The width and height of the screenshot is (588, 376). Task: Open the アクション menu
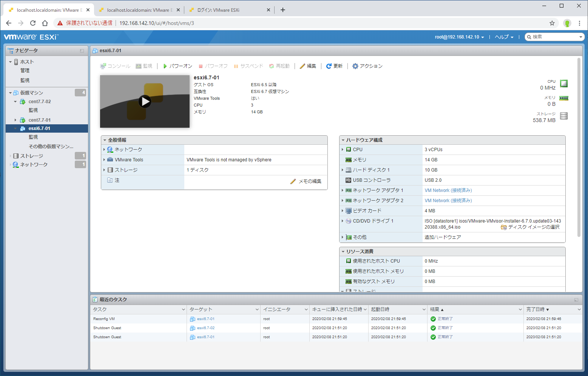pyautogui.click(x=367, y=66)
